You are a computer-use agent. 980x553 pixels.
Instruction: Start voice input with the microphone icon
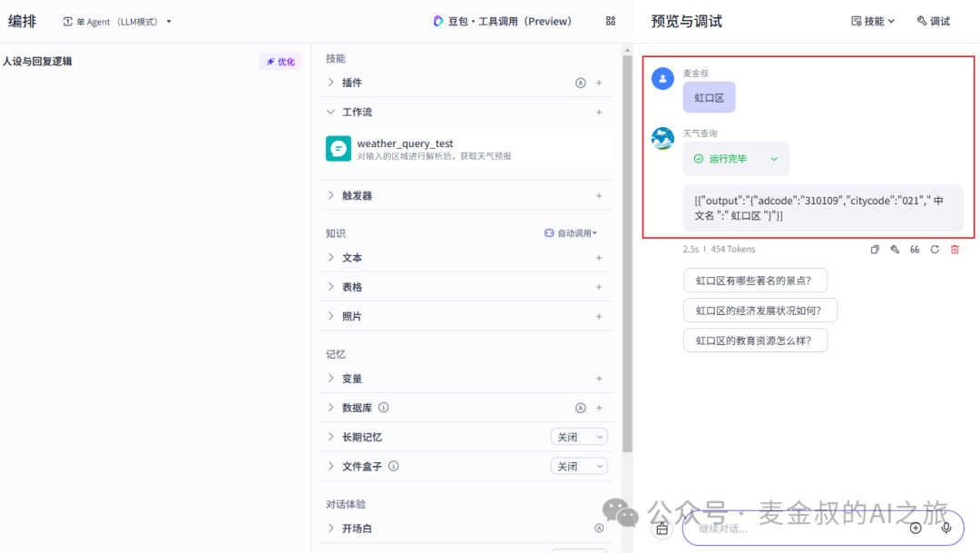[x=946, y=528]
